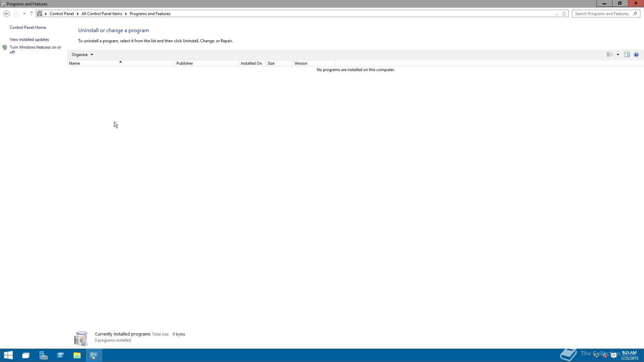644x362 pixels.
Task: Open previous locations address bar dropdown
Action: pyautogui.click(x=557, y=14)
